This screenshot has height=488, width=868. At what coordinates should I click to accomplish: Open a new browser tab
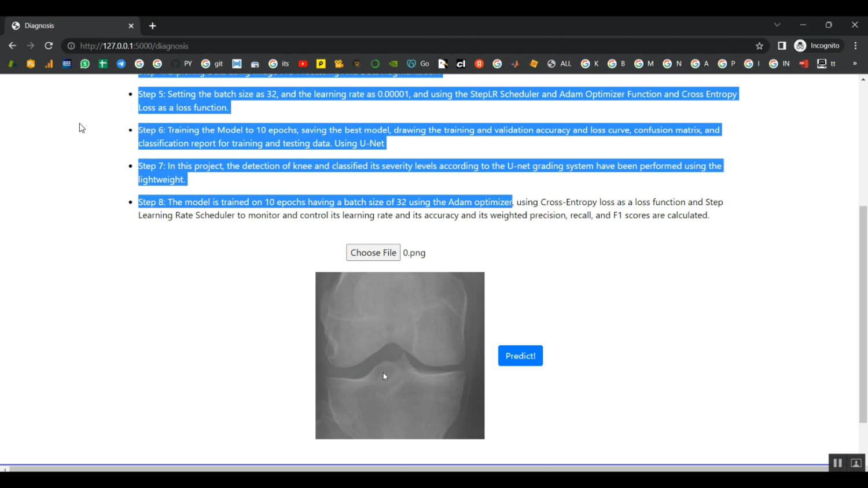pos(153,26)
